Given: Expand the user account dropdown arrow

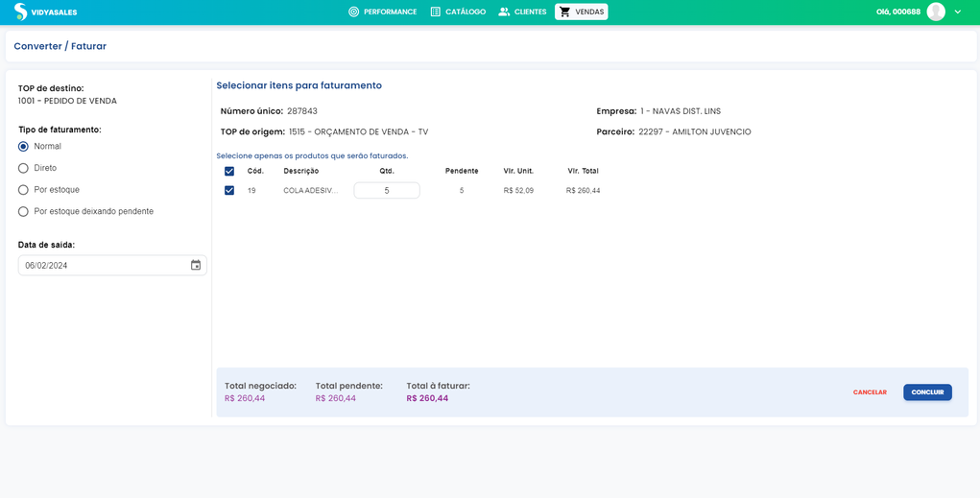Looking at the screenshot, I should pos(958,12).
